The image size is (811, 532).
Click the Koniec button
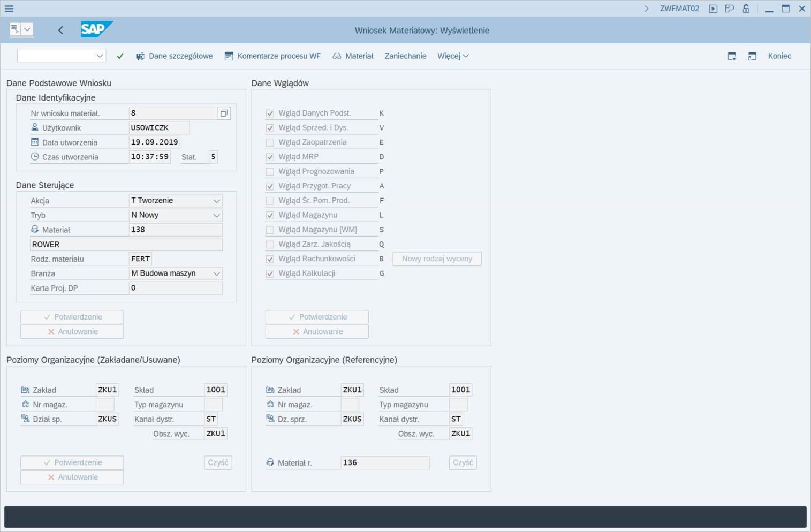tap(779, 56)
